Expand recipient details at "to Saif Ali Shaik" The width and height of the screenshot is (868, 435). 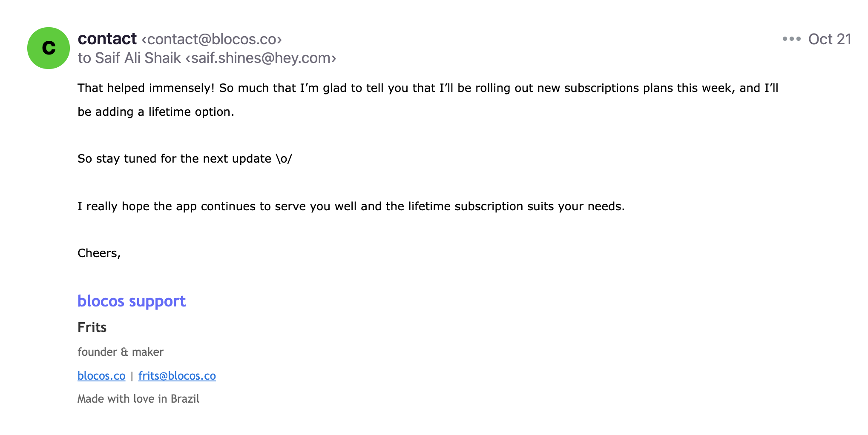(x=129, y=58)
